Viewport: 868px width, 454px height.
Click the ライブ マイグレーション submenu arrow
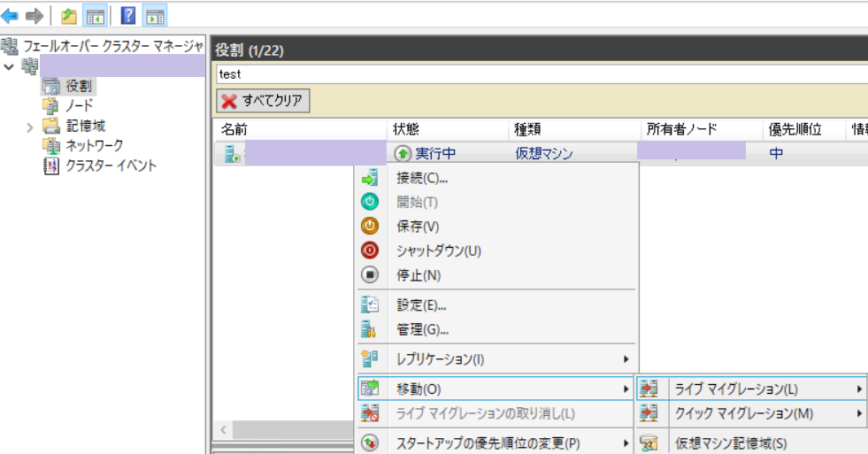click(860, 389)
